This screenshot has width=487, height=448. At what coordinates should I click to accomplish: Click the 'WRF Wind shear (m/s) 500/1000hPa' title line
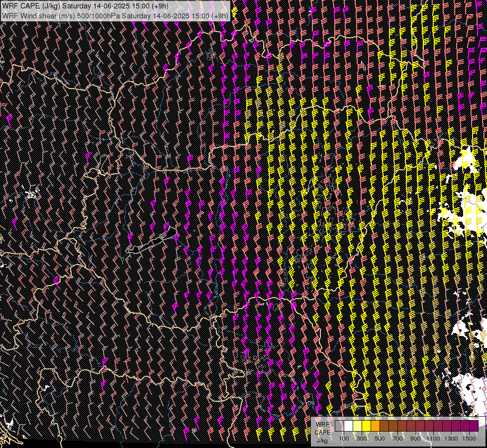115,16
